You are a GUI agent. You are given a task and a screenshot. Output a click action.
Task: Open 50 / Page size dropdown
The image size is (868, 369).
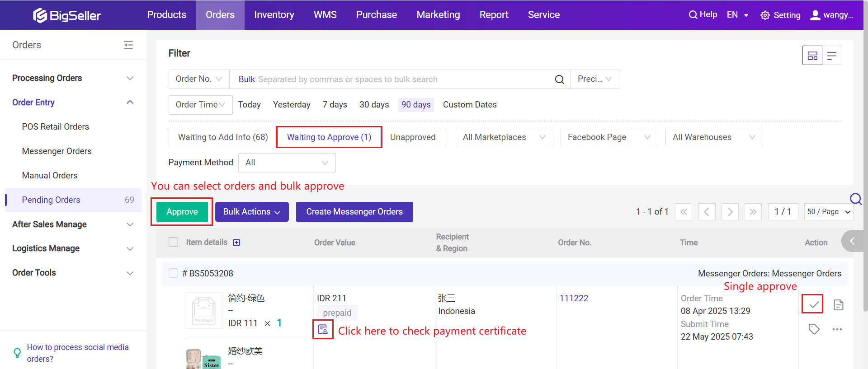point(828,212)
